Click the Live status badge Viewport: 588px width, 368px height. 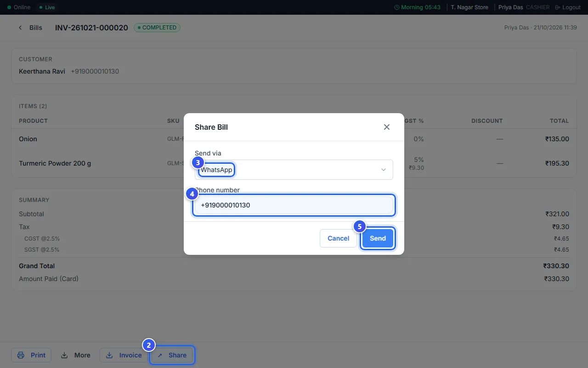(46, 7)
